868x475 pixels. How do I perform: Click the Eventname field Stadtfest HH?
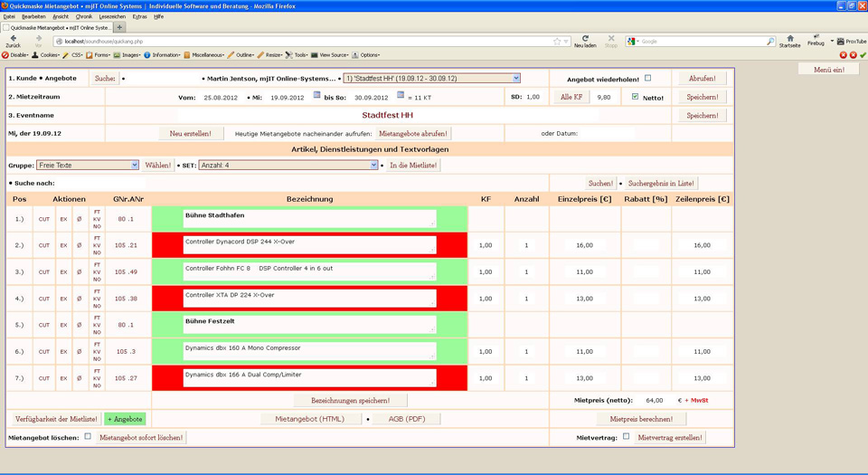[x=388, y=115]
